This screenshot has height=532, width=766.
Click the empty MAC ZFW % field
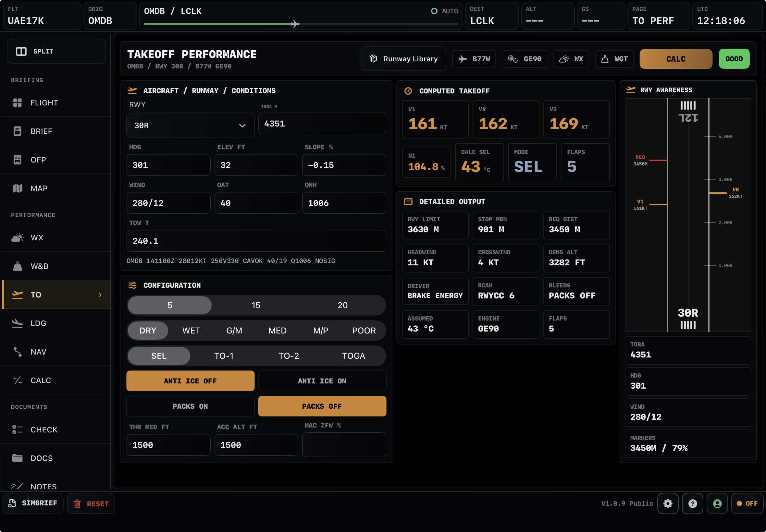click(x=344, y=445)
